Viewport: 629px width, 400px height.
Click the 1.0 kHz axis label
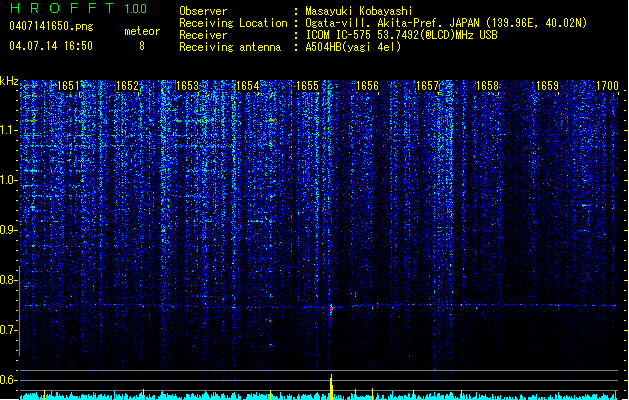9,180
